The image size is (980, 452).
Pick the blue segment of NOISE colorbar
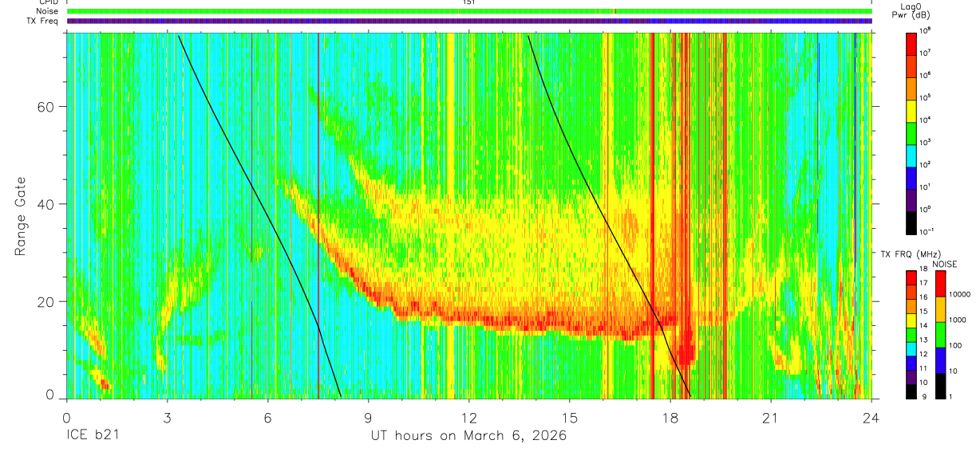(x=940, y=360)
